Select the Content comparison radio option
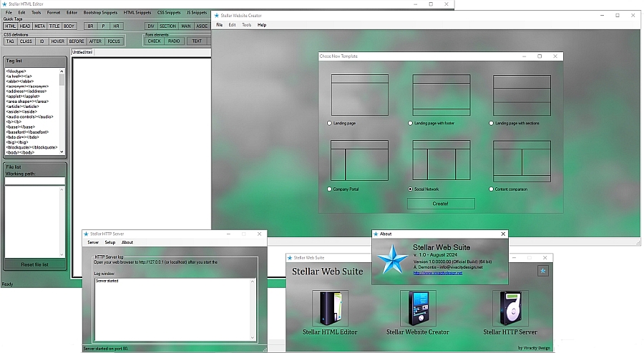The image size is (644, 353). pyautogui.click(x=491, y=189)
